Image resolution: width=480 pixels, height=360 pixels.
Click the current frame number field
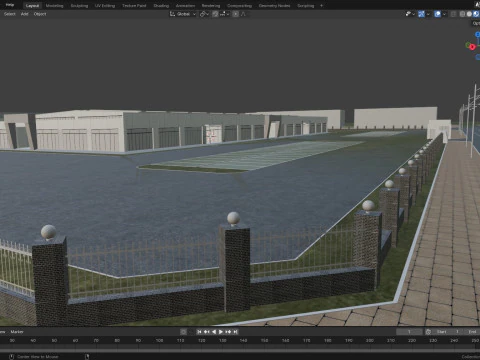[409, 332]
